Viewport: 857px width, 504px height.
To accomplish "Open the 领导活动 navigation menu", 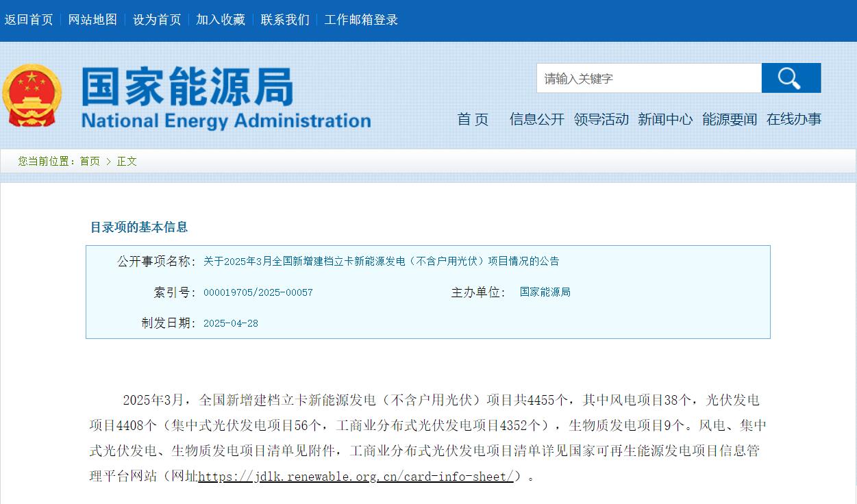I will pyautogui.click(x=601, y=119).
